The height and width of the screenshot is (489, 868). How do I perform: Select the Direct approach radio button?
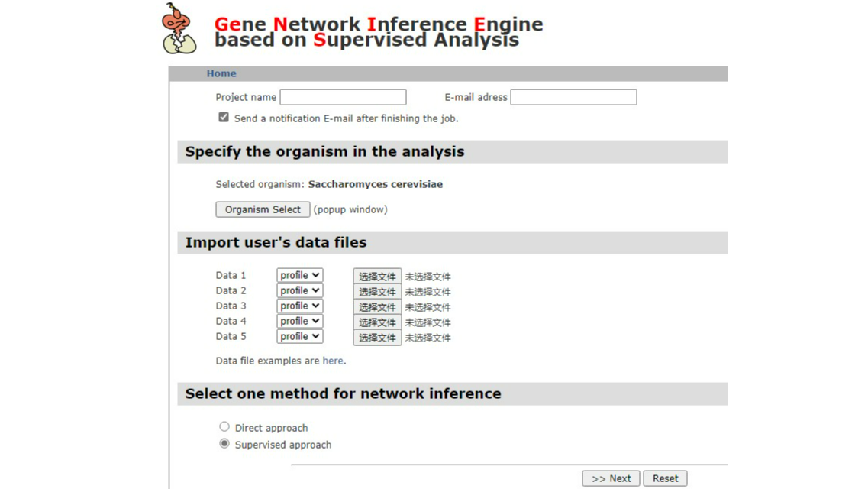click(x=224, y=426)
